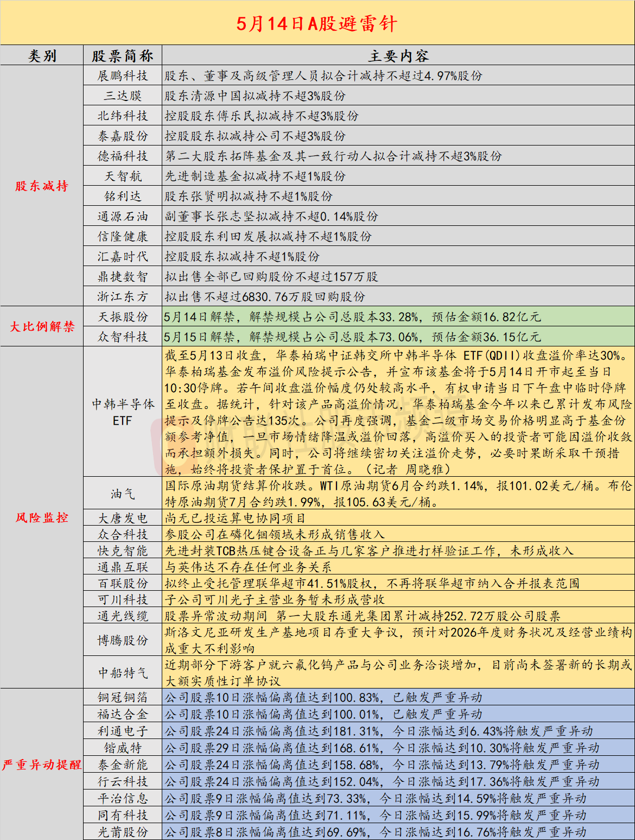Viewport: 635px width, 840px height.
Task: Select stock name 百联股份
Action: pyautogui.click(x=123, y=583)
